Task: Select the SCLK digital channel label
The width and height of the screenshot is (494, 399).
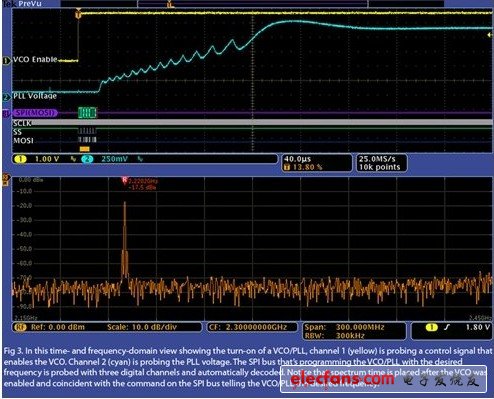Action: pos(22,123)
